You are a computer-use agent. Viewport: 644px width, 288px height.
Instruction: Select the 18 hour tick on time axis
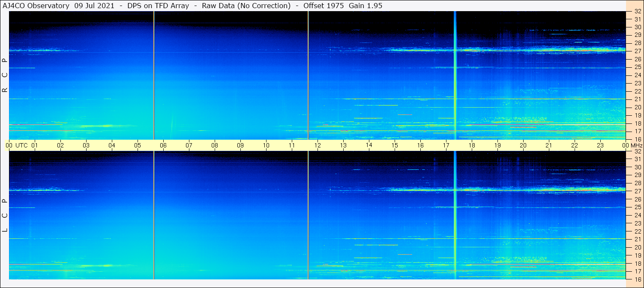[x=472, y=145]
